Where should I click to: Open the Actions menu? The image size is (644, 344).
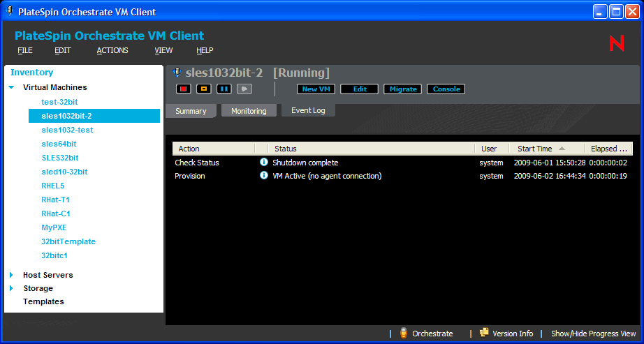(112, 50)
